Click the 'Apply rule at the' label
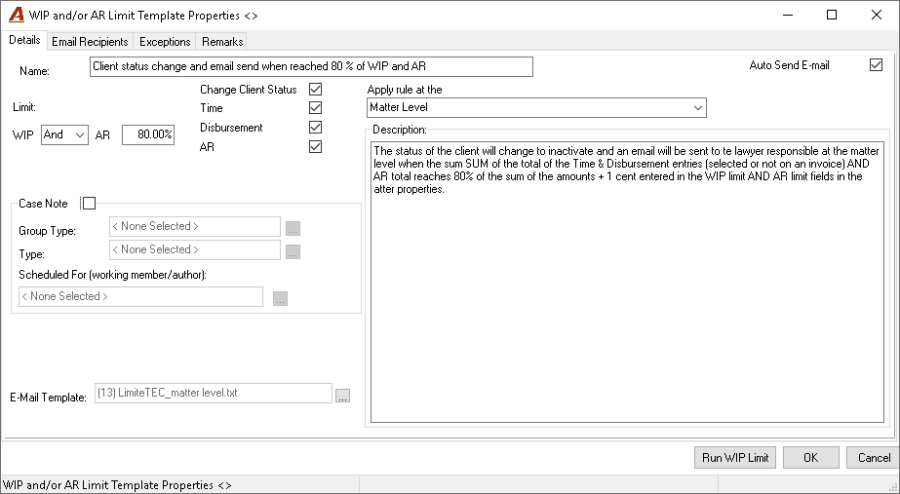This screenshot has height=494, width=900. coord(405,90)
